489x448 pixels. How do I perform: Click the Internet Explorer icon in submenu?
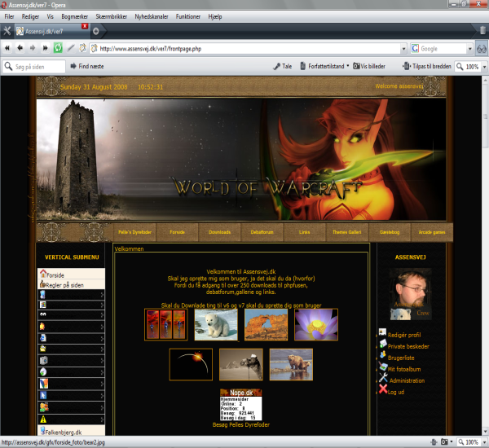(43, 338)
